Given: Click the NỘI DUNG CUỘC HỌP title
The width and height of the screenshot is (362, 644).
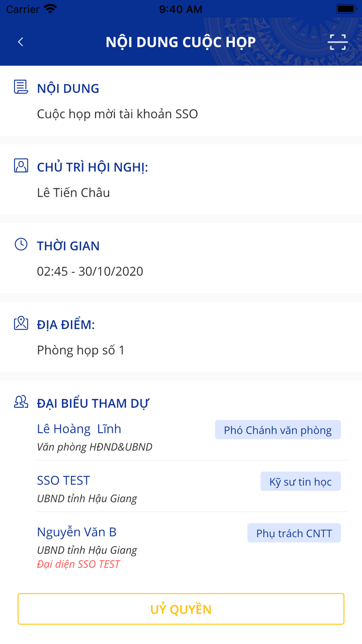Looking at the screenshot, I should pyautogui.click(x=181, y=41).
